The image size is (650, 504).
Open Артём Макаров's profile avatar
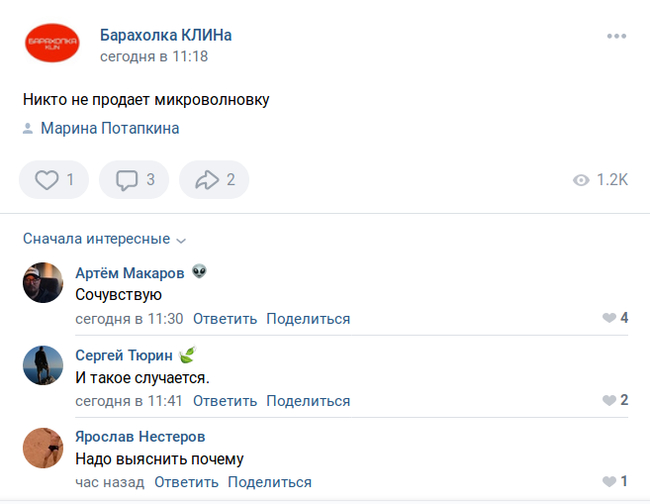(x=43, y=283)
